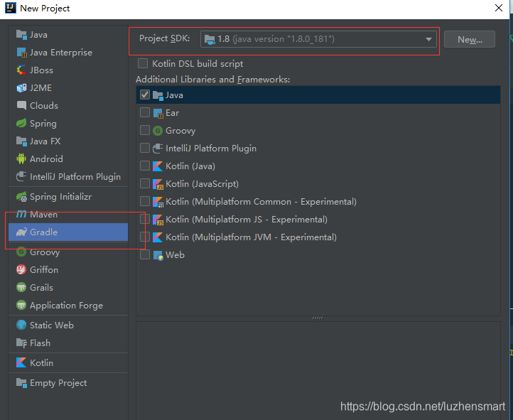Select the Grails icon
The image size is (513, 420).
point(21,288)
